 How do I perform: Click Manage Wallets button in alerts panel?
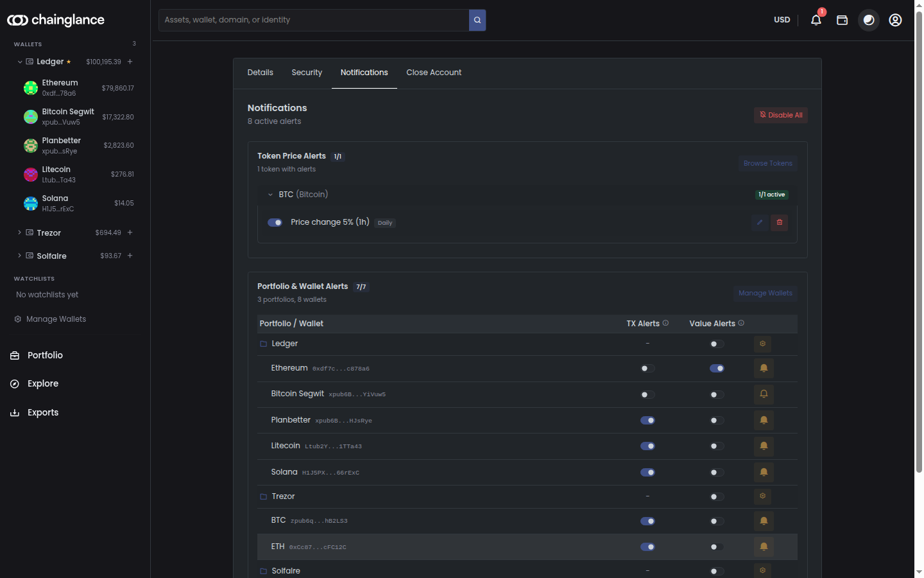[x=766, y=293]
